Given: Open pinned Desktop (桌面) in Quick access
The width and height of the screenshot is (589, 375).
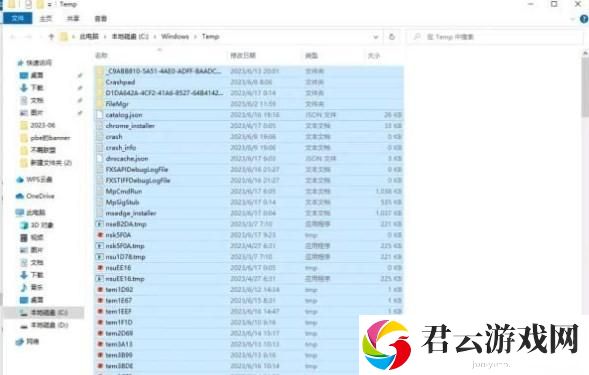Looking at the screenshot, I should click(37, 75).
